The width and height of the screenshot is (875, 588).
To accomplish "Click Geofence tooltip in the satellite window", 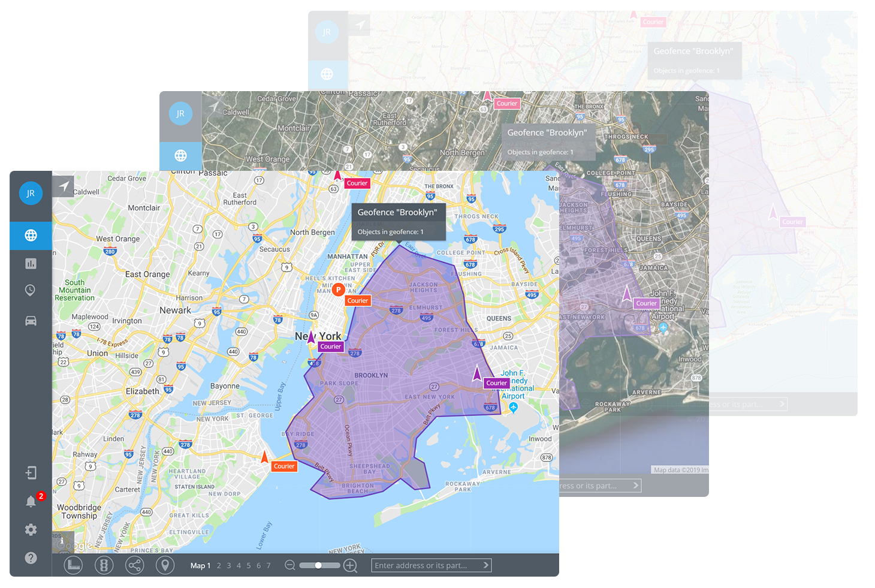I will pyautogui.click(x=548, y=141).
